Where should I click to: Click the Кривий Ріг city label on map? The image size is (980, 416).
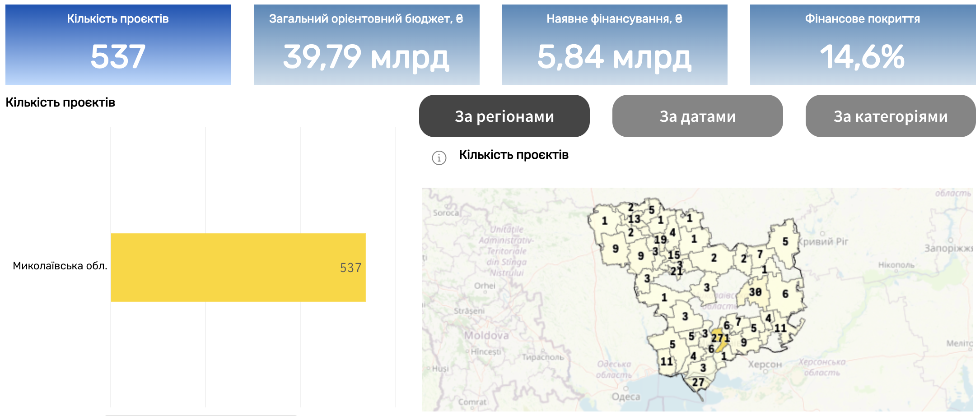click(823, 241)
